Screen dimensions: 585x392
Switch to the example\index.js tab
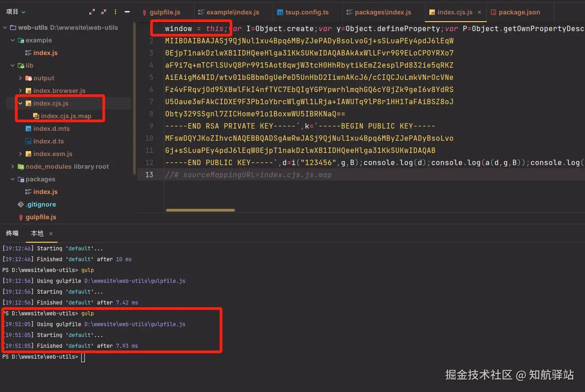point(233,12)
